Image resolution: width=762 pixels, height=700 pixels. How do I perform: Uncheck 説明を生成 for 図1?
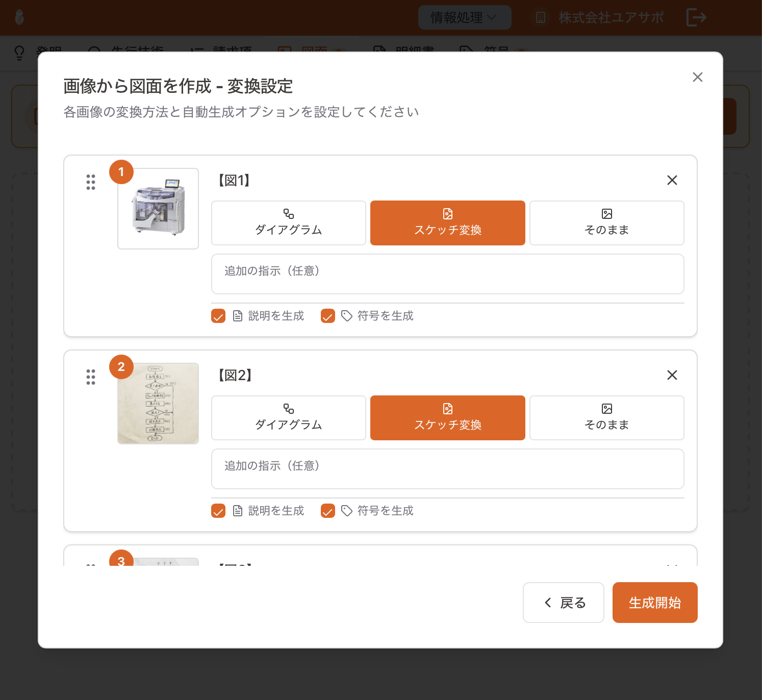[218, 316]
